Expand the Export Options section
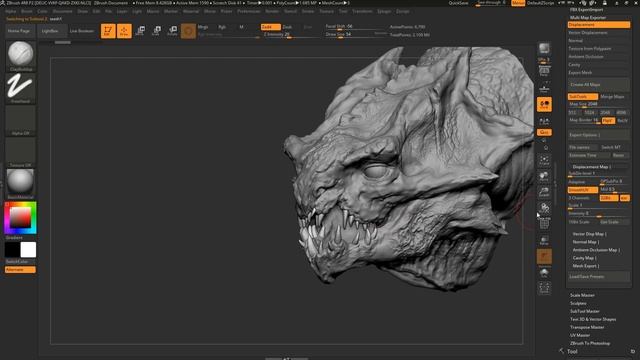The height and width of the screenshot is (360, 640). pyautogui.click(x=598, y=135)
